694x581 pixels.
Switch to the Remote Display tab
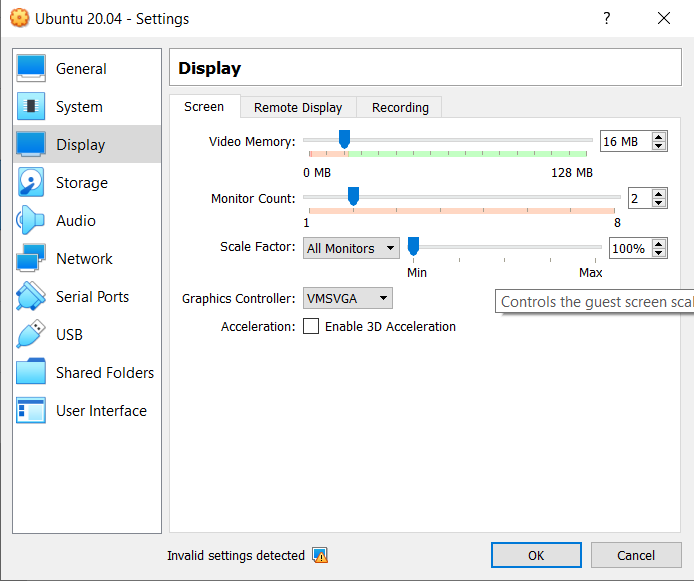(298, 108)
